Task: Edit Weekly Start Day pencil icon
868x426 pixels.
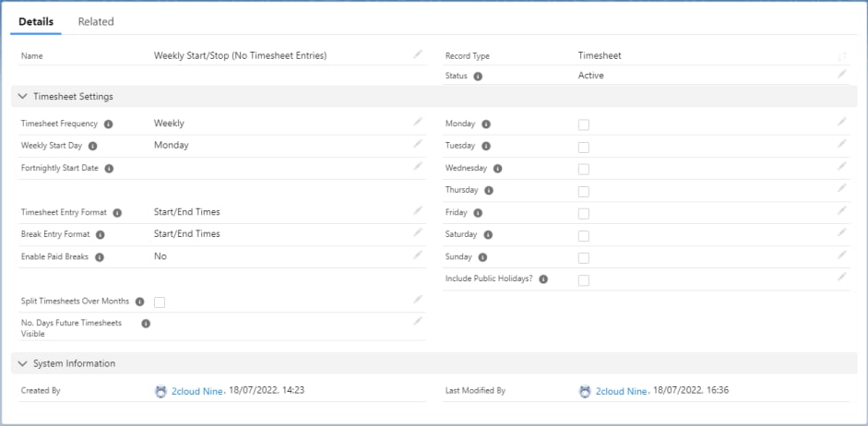Action: [418, 144]
